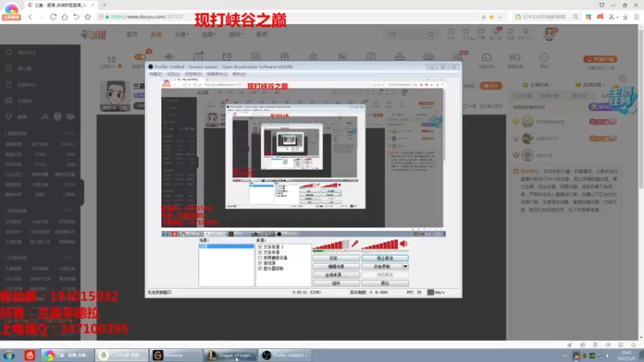Mute the desktop speaker icon in OBS
644x362 pixels.
[x=404, y=244]
